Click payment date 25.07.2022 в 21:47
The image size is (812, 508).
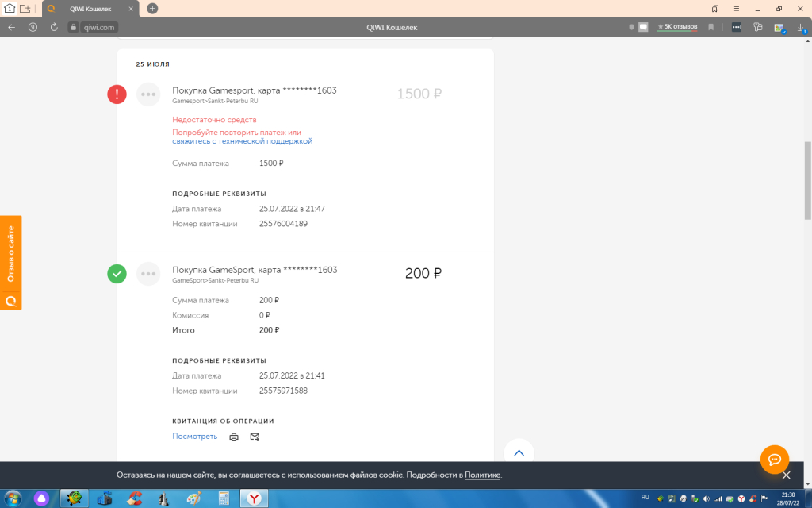[292, 209]
